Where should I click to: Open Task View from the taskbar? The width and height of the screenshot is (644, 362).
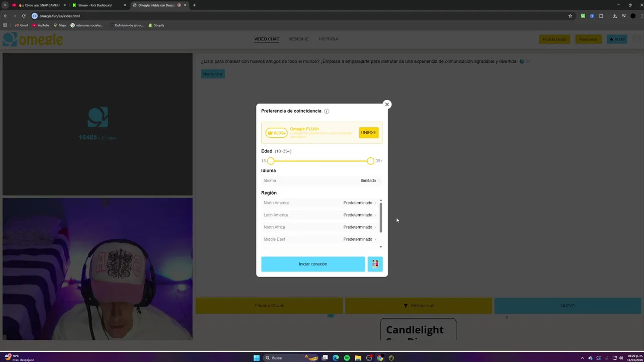pos(325,358)
